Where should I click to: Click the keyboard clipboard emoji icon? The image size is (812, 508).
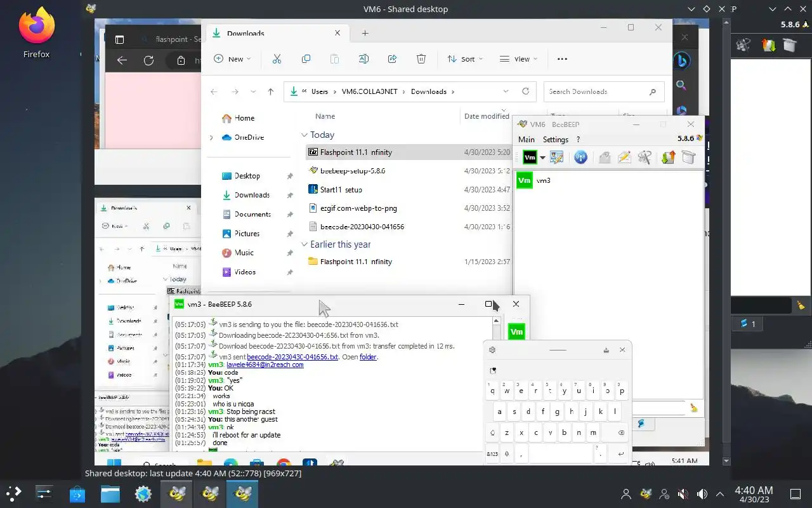pos(493,370)
